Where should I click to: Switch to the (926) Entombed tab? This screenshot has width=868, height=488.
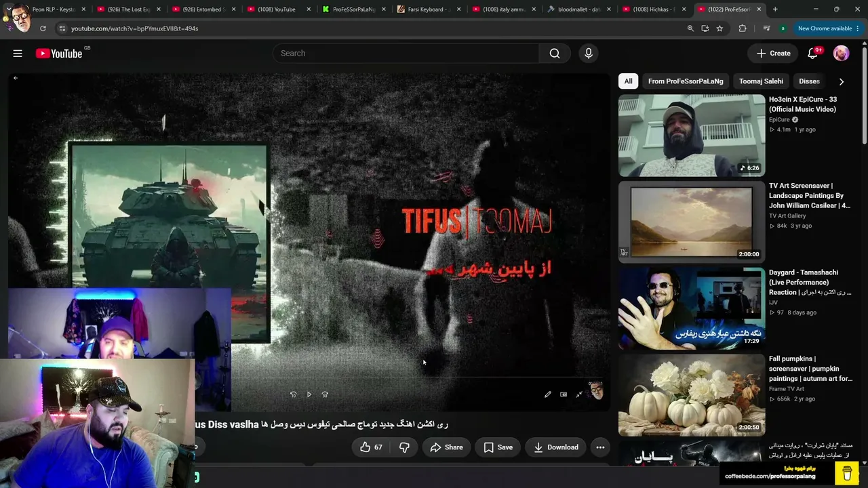click(x=203, y=9)
